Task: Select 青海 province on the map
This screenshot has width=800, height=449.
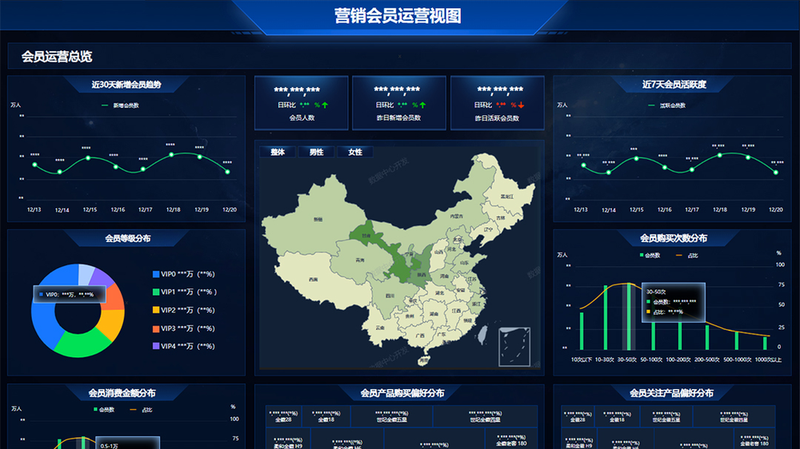Action: pyautogui.click(x=360, y=260)
